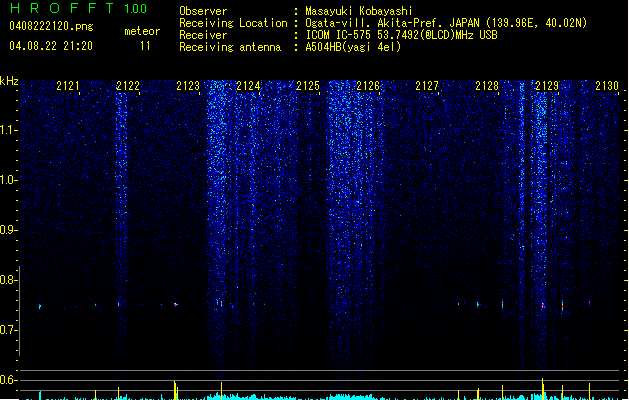
Task: Click the 0.9 kHz axis label
Action: pos(8,230)
